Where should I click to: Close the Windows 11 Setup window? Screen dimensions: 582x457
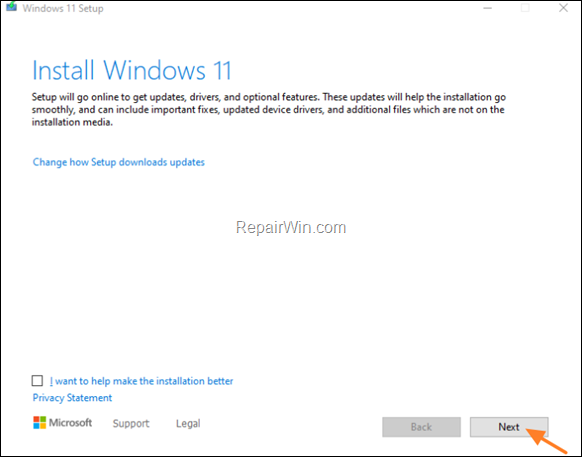pyautogui.click(x=563, y=8)
